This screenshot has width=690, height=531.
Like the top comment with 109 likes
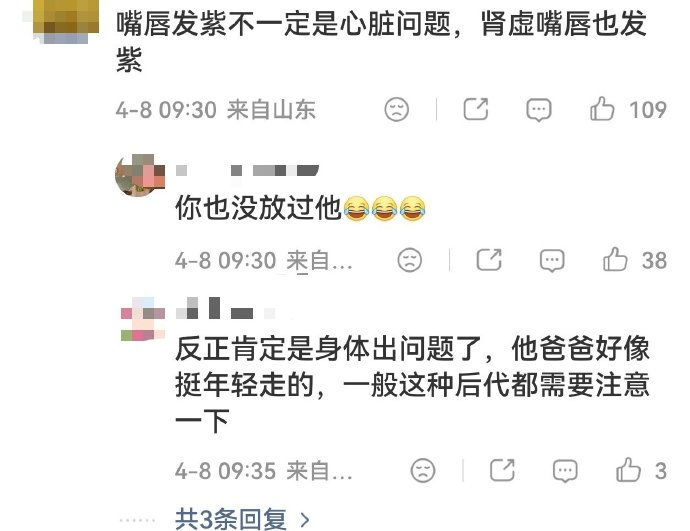(x=602, y=109)
